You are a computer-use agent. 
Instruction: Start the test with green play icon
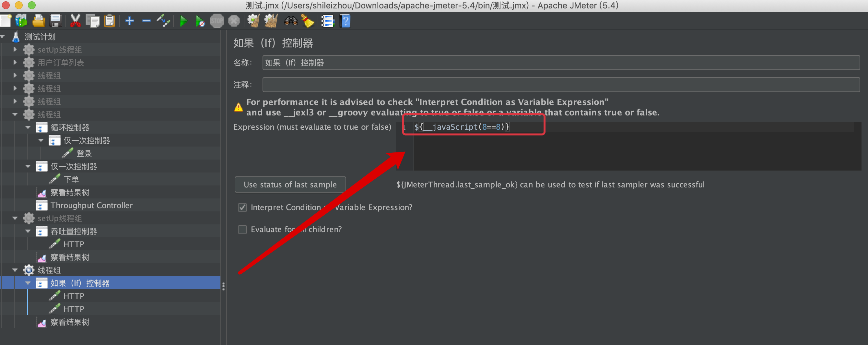click(184, 21)
